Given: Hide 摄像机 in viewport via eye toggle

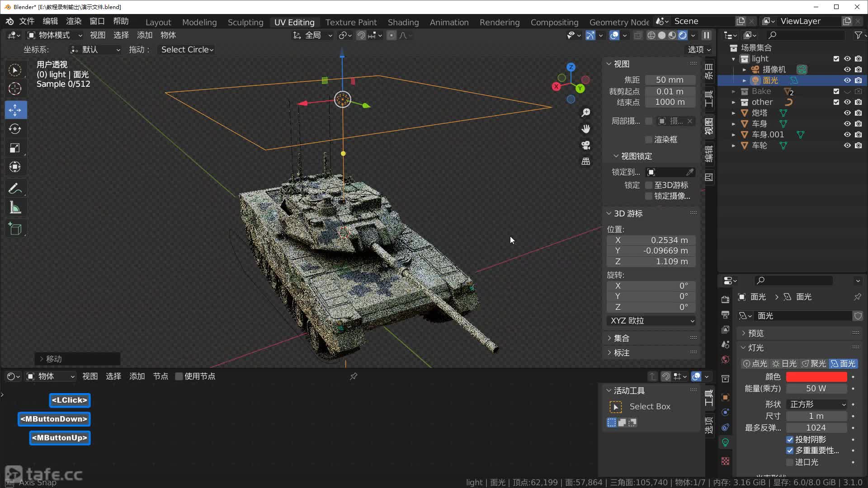Looking at the screenshot, I should pyautogui.click(x=847, y=69).
